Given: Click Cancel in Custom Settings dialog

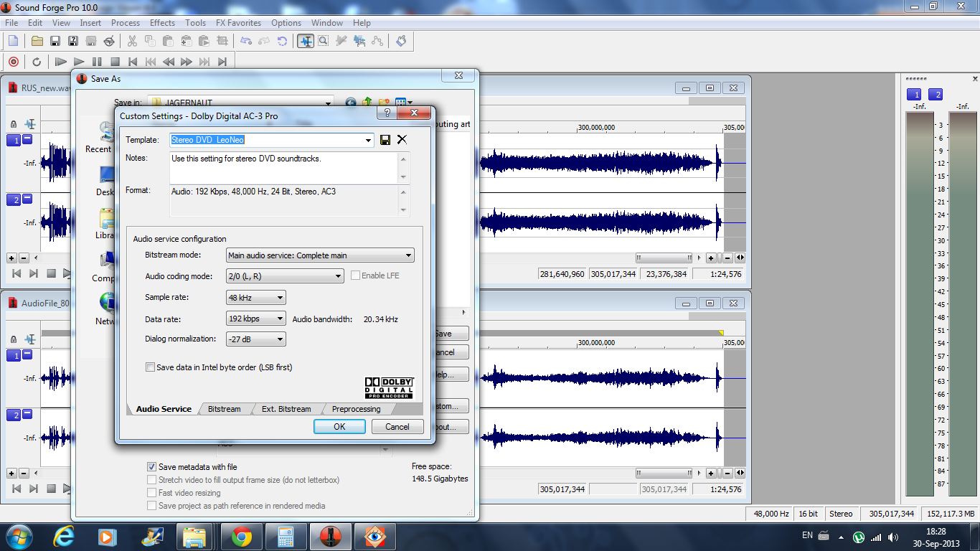Looking at the screenshot, I should click(x=397, y=427).
